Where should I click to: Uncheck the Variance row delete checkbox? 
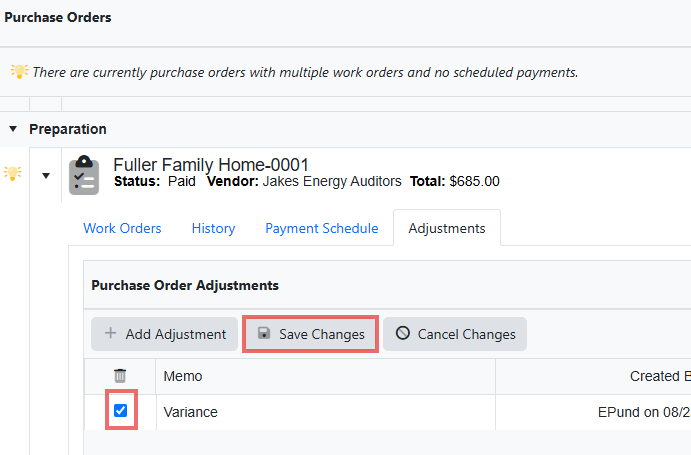coord(120,410)
